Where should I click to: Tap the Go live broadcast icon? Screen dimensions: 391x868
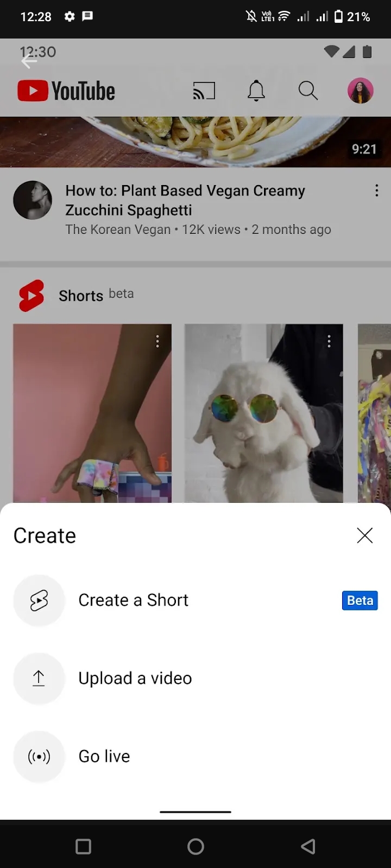(39, 757)
